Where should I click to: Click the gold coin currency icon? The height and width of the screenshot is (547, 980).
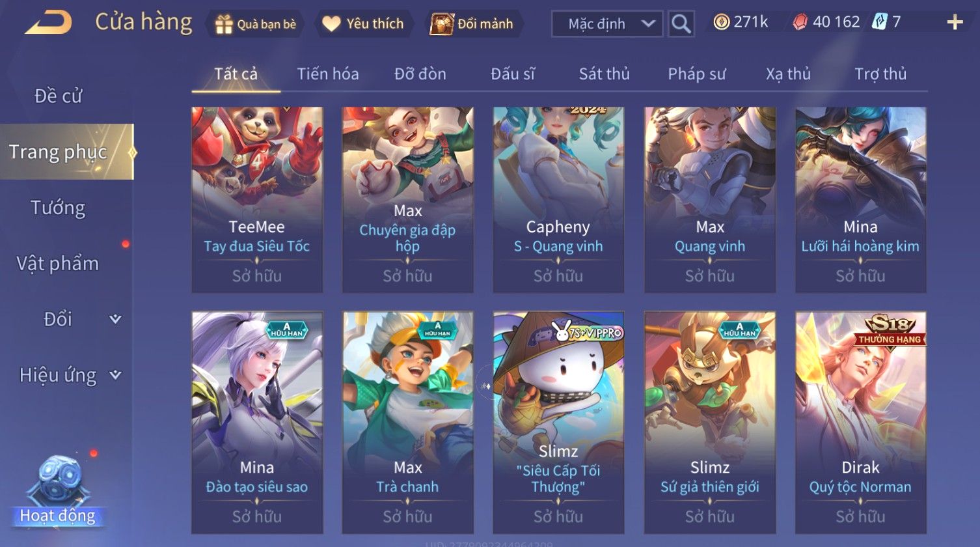721,22
